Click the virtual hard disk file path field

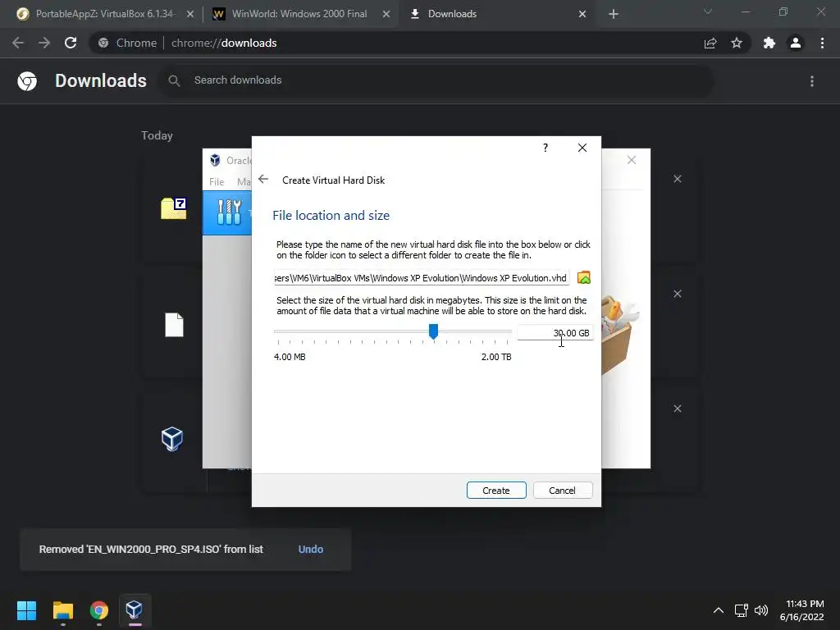422,278
